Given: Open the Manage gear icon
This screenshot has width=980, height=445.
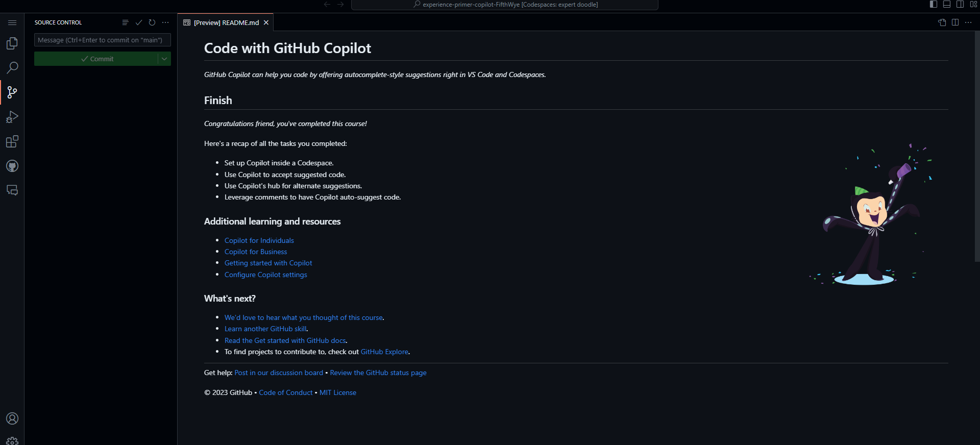Looking at the screenshot, I should click(x=12, y=441).
